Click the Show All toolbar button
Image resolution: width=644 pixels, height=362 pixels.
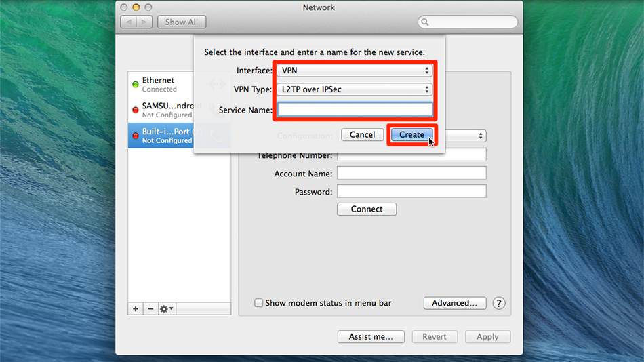tap(182, 22)
